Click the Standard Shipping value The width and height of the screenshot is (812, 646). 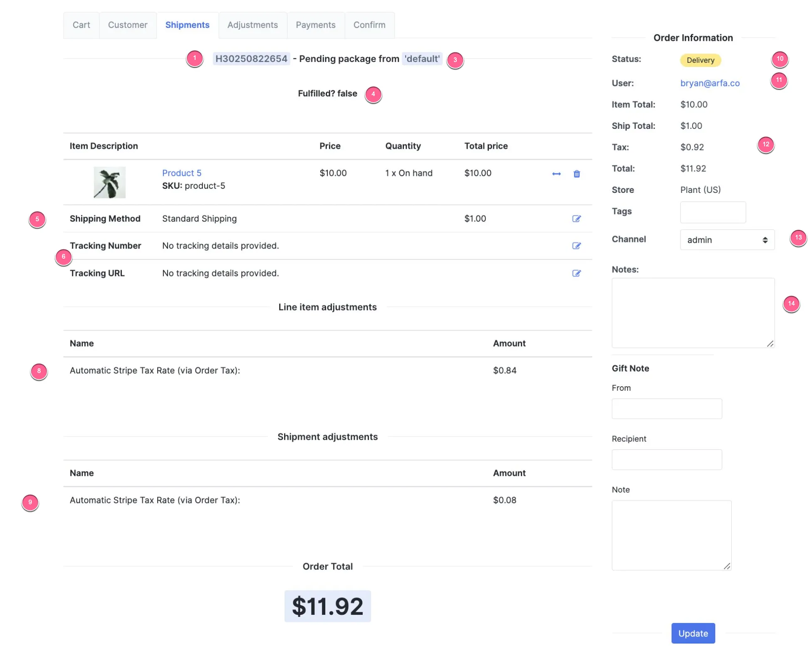199,219
